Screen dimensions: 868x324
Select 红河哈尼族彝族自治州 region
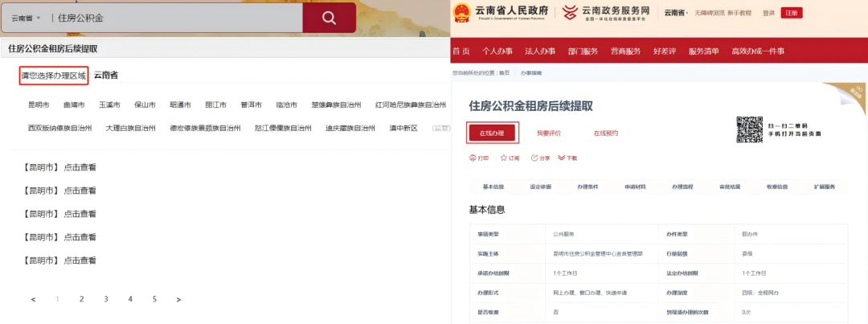[x=411, y=105]
